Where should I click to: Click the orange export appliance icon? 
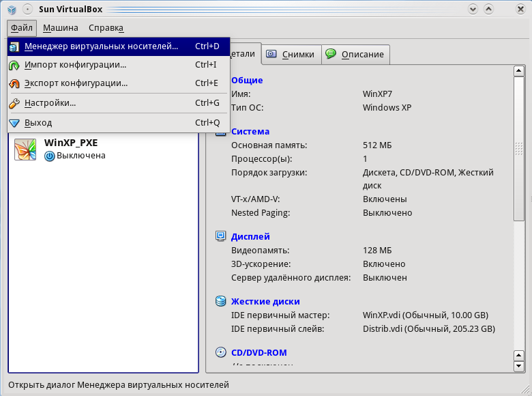pos(14,83)
